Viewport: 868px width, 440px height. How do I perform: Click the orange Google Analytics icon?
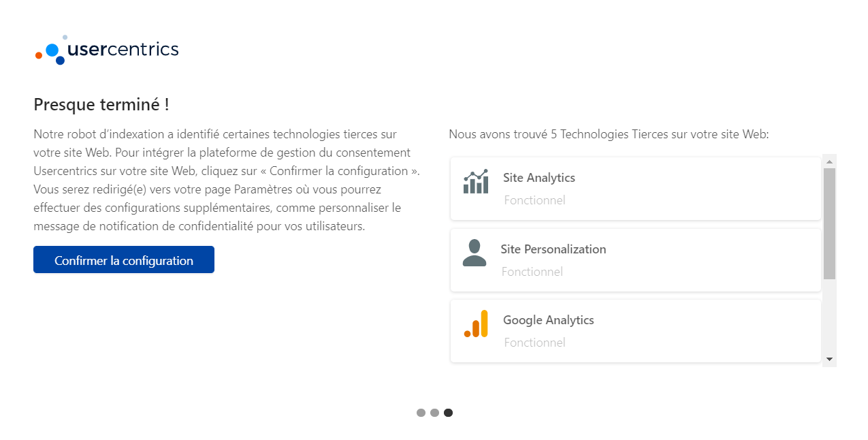click(476, 324)
